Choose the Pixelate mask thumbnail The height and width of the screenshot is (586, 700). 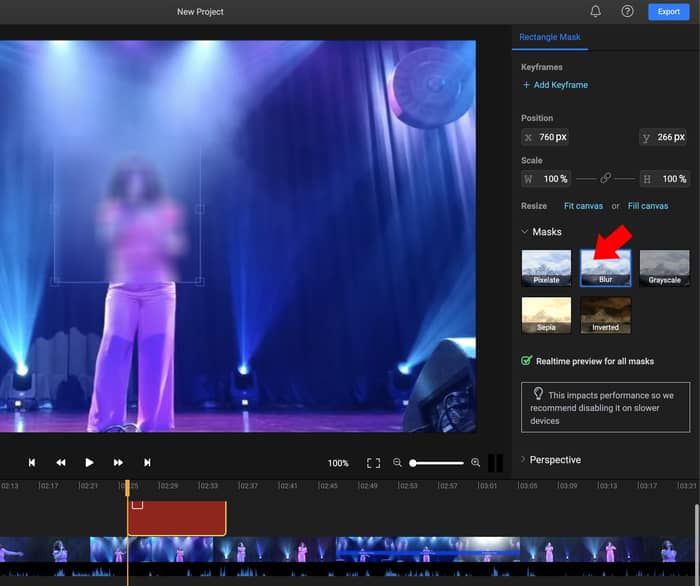546,268
